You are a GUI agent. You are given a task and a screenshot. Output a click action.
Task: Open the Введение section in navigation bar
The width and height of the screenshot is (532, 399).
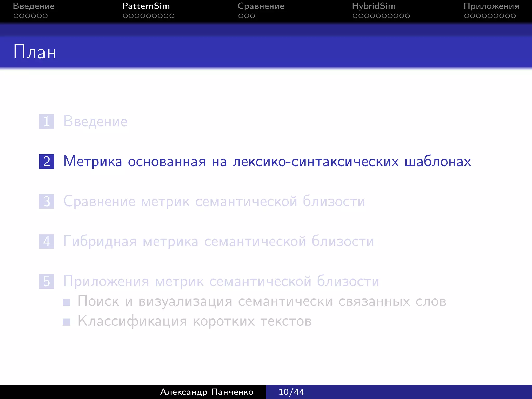click(x=34, y=6)
